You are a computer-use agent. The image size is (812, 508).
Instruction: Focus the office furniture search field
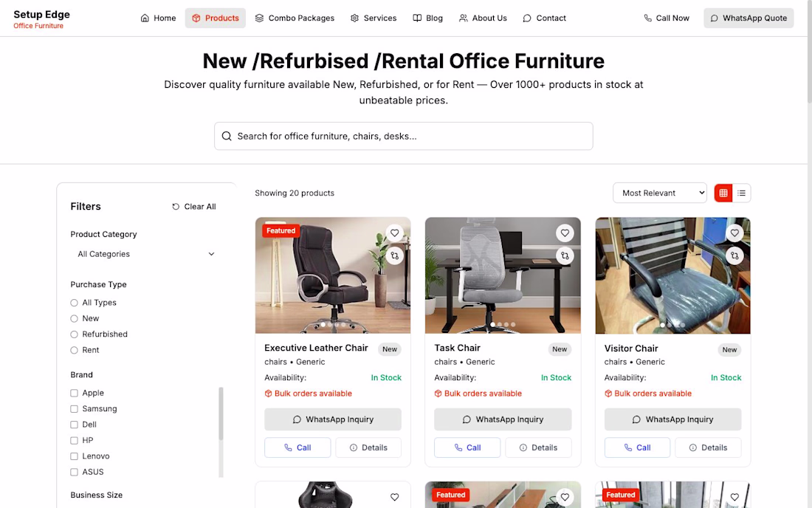click(403, 136)
